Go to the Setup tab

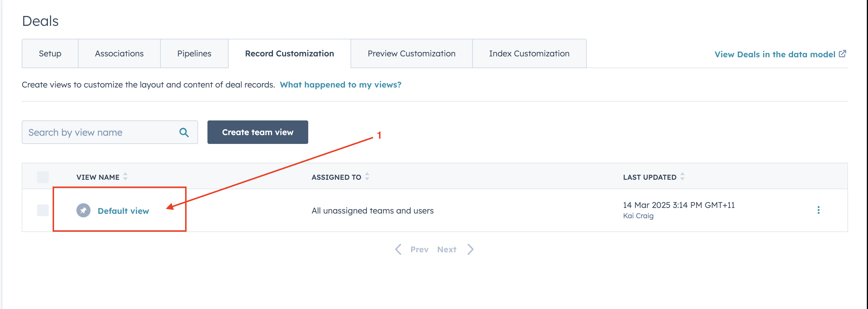click(50, 53)
